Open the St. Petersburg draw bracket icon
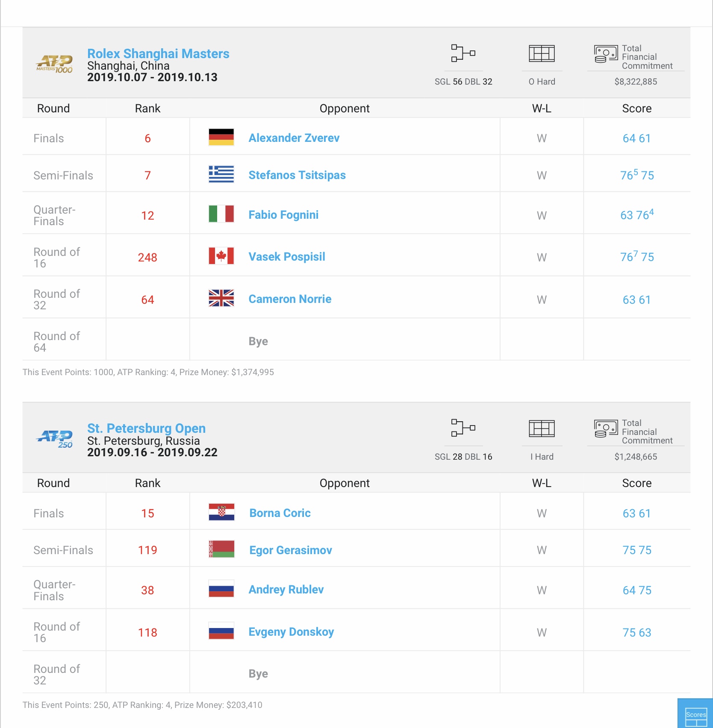The height and width of the screenshot is (728, 713). click(463, 428)
